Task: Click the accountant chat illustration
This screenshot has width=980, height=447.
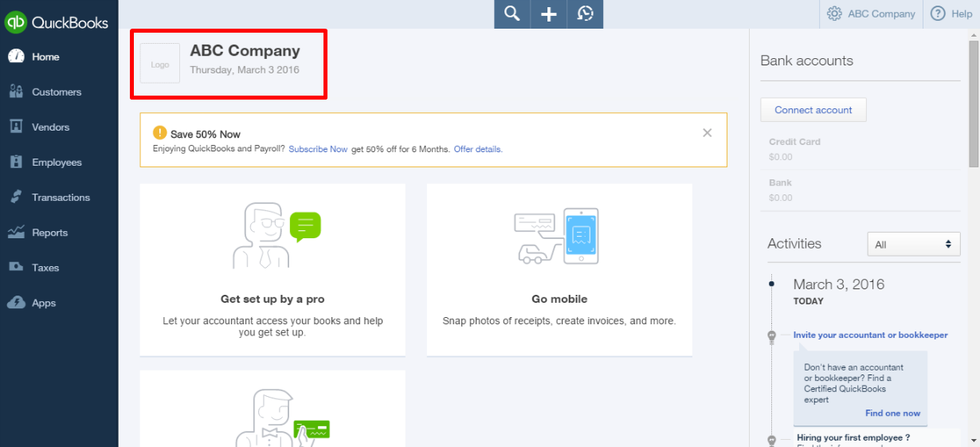Action: 276,235
